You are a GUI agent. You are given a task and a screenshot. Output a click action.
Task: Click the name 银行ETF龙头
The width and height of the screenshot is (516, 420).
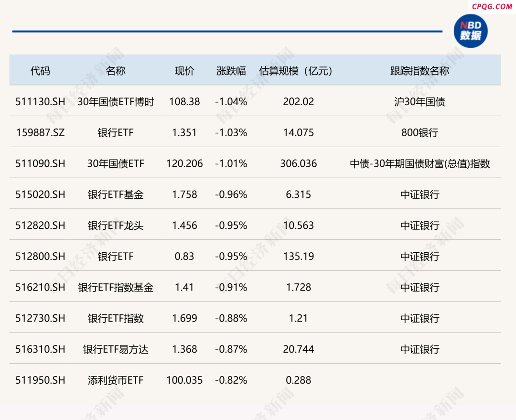pos(116,226)
